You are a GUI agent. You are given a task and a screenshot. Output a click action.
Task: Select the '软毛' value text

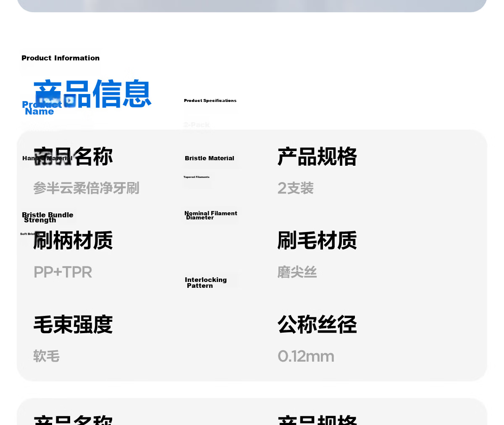tap(47, 356)
